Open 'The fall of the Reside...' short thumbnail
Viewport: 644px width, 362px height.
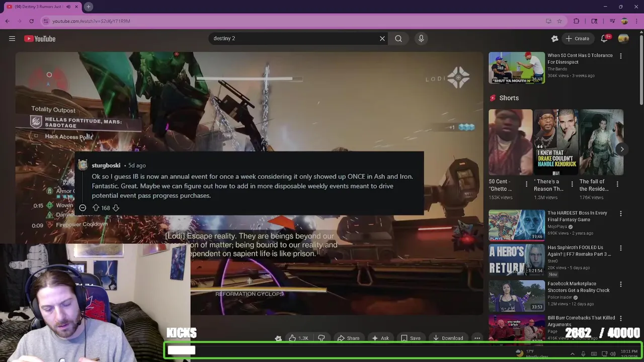pos(601,142)
